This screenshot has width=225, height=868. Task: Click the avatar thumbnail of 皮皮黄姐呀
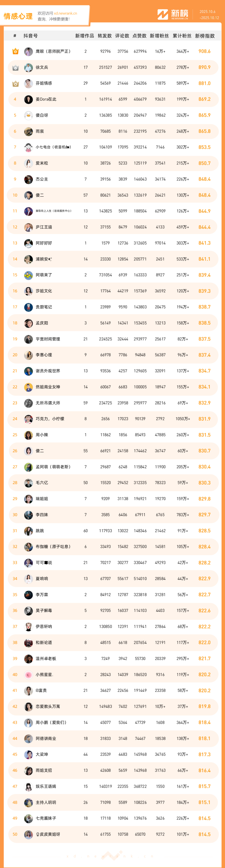[29, 834]
